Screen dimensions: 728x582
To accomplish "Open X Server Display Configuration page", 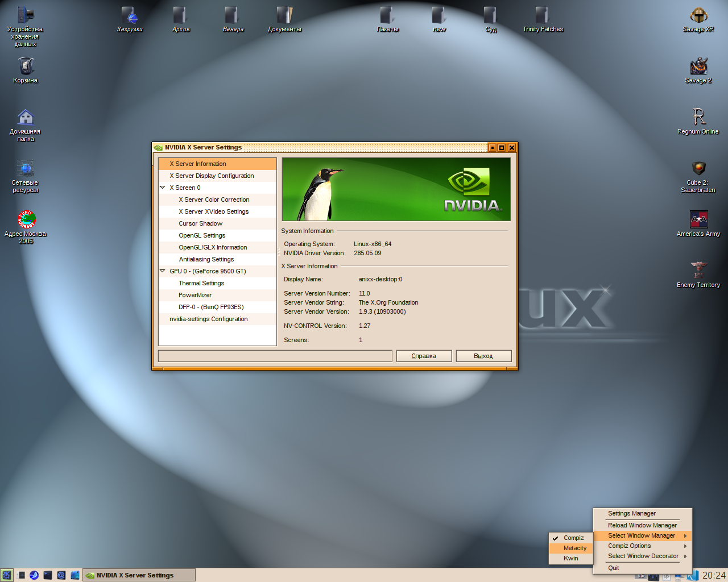I will (217, 176).
